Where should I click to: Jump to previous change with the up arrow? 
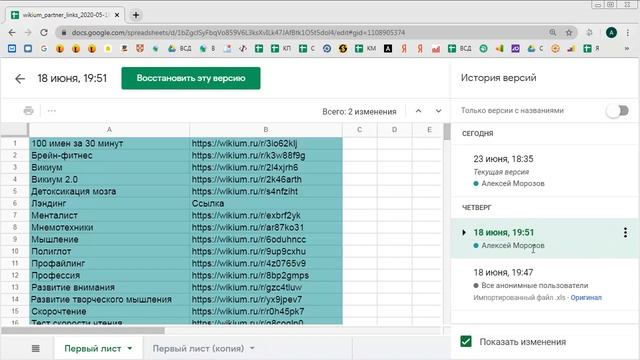pyautogui.click(x=418, y=111)
